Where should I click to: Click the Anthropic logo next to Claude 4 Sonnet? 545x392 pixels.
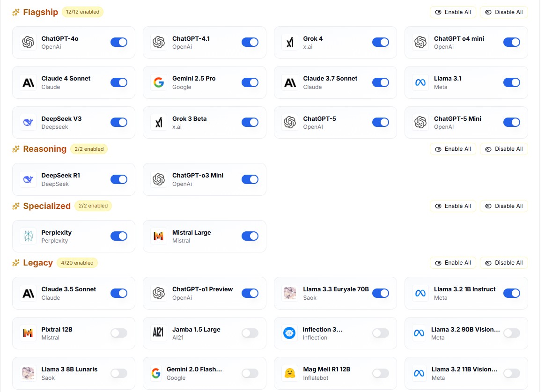click(28, 82)
